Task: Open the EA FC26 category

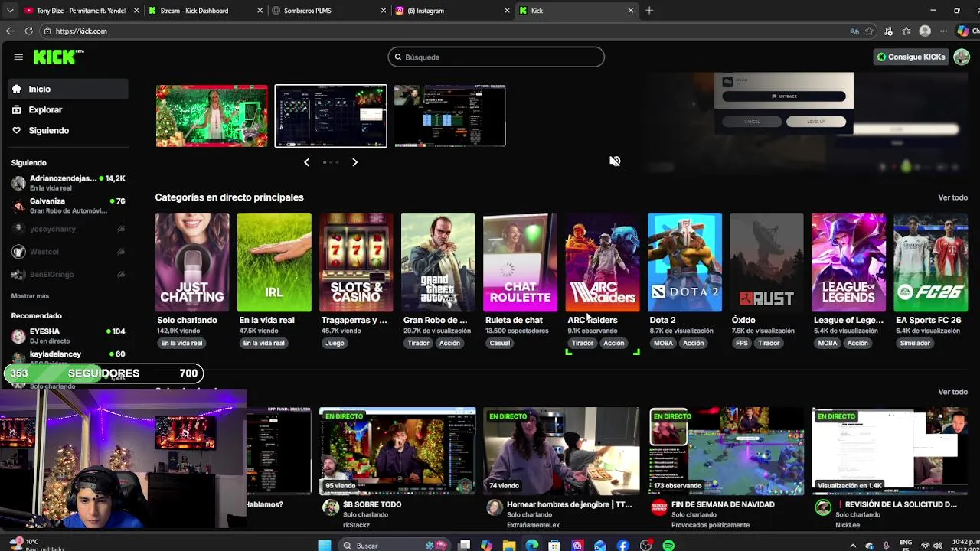Action: coord(930,262)
